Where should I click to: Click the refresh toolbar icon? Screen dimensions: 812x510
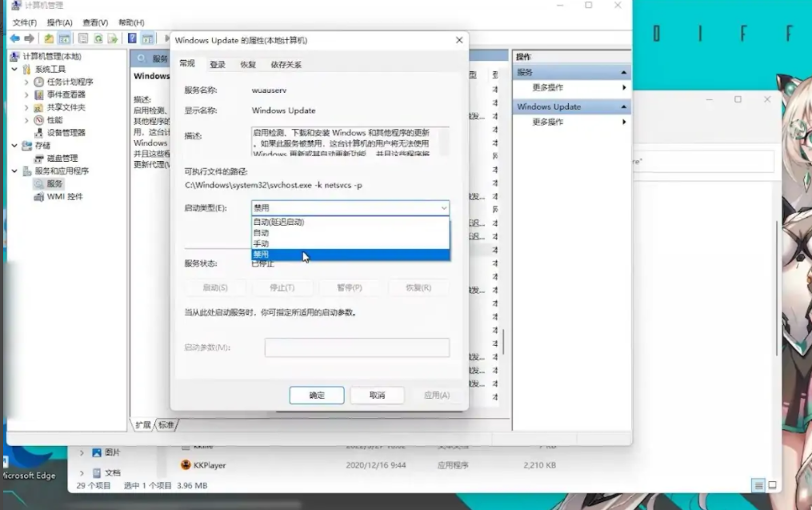[98, 38]
